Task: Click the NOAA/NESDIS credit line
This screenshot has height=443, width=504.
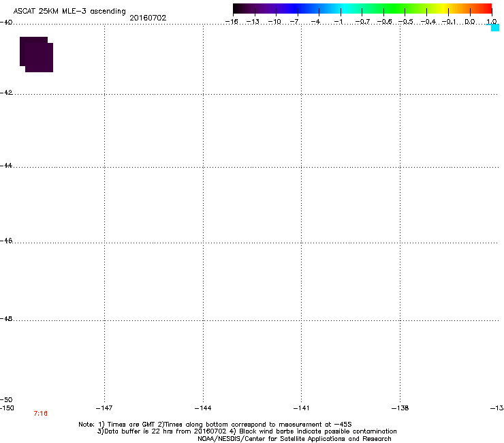Action: tap(294, 439)
